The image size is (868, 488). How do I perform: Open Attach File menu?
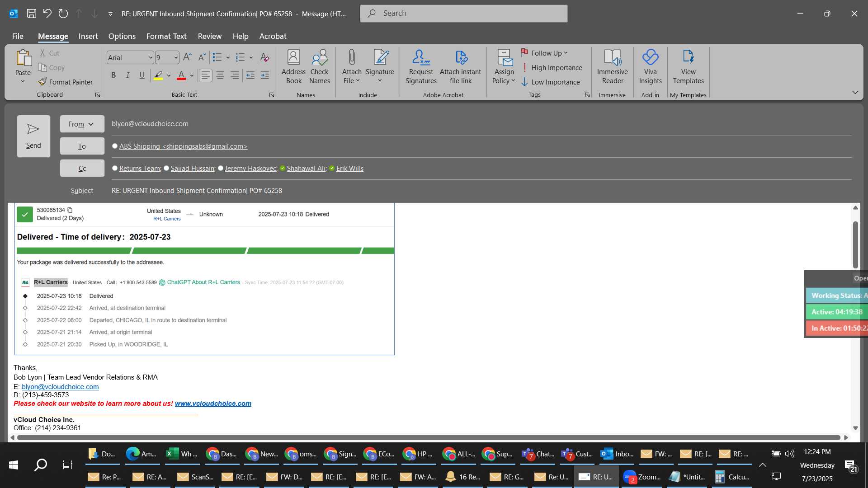[352, 67]
